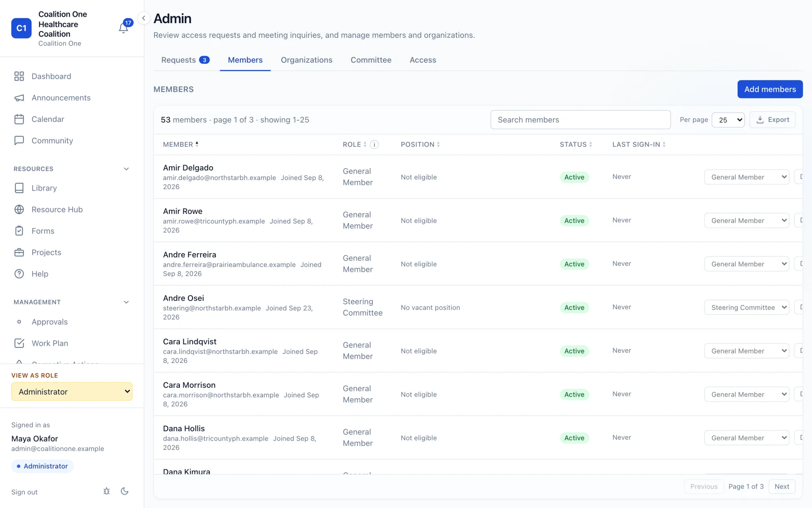Sign out of the account

24,492
